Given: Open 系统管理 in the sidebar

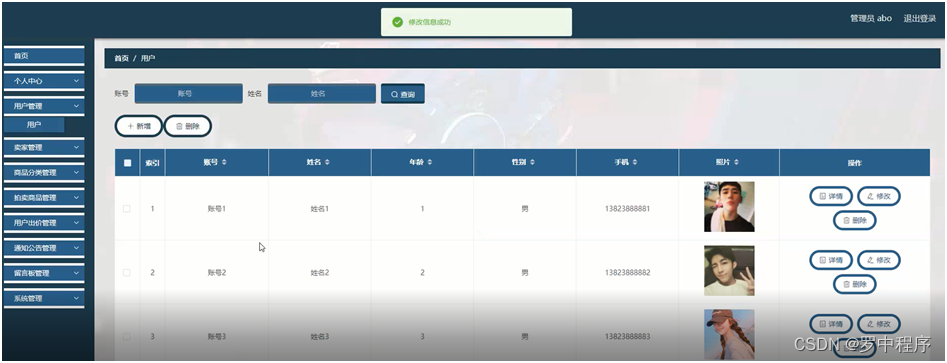Looking at the screenshot, I should point(43,298).
